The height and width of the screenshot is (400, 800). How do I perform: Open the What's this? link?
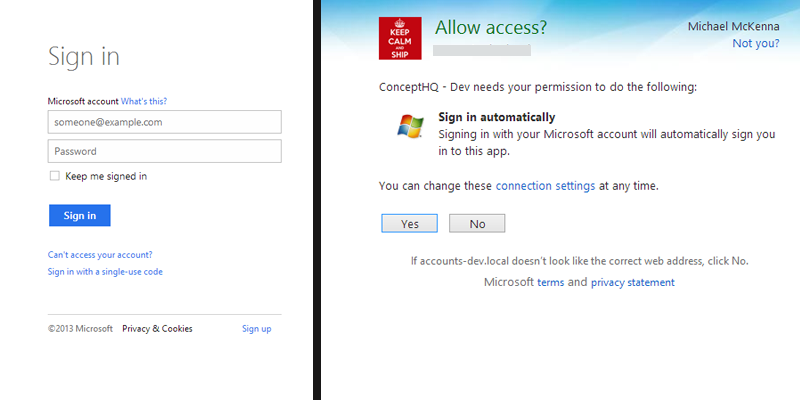[144, 101]
